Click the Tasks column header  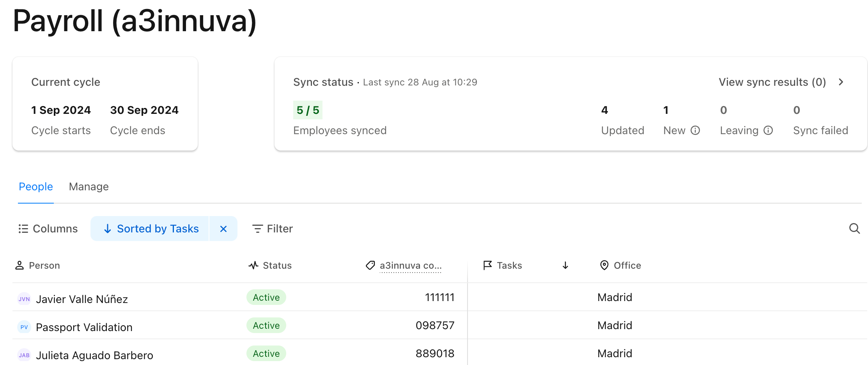pos(502,266)
